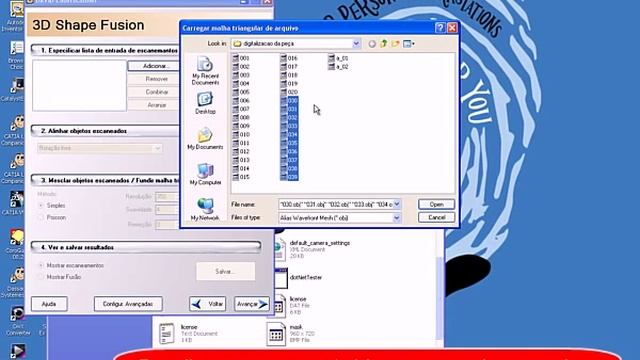The height and width of the screenshot is (360, 640).
Task: Open the View Menu options button
Action: 409,44
